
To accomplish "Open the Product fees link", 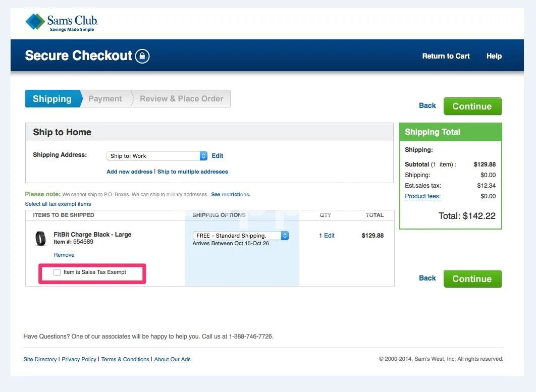I will [422, 196].
